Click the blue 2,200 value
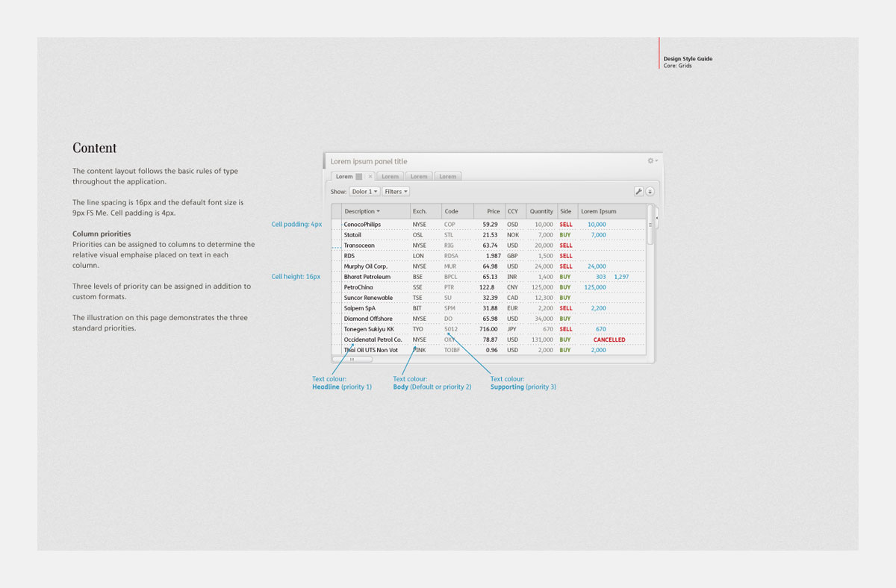896x588 pixels. [598, 308]
